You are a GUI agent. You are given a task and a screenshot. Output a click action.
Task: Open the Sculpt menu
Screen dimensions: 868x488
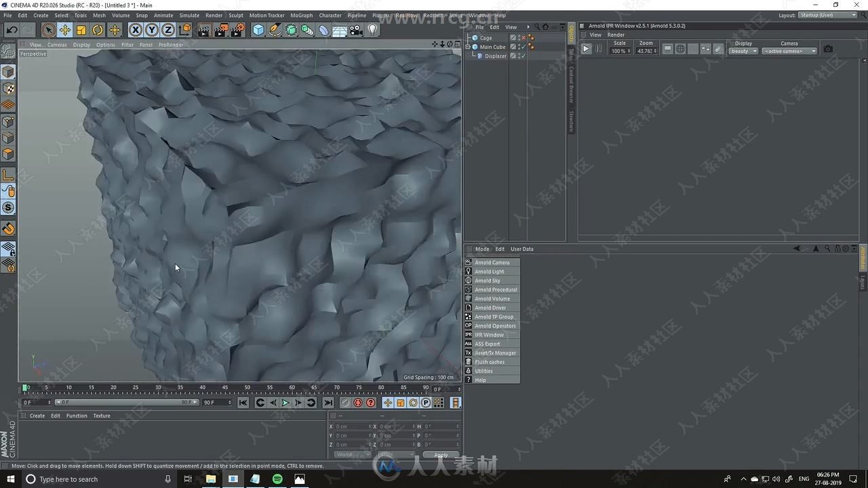pos(236,15)
